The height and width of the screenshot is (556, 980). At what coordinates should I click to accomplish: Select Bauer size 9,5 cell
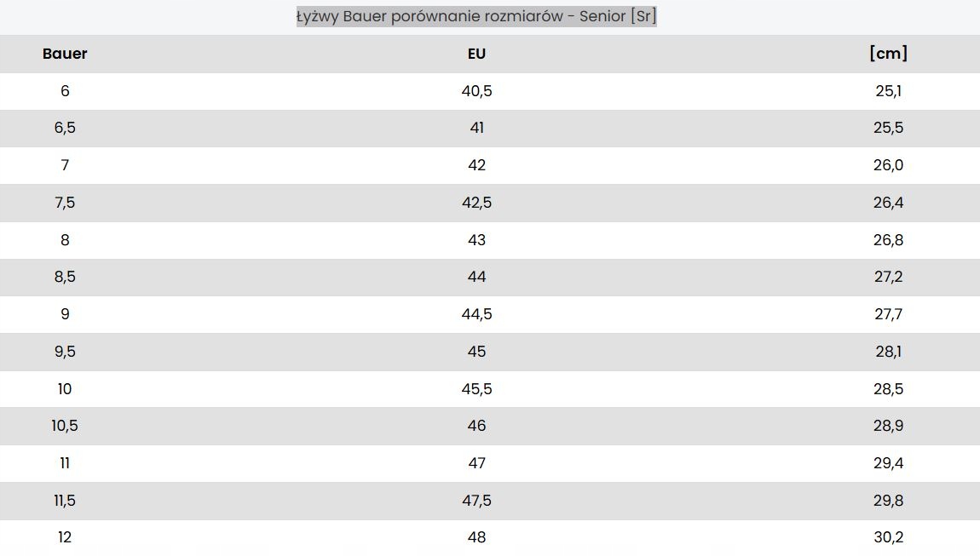(x=65, y=352)
